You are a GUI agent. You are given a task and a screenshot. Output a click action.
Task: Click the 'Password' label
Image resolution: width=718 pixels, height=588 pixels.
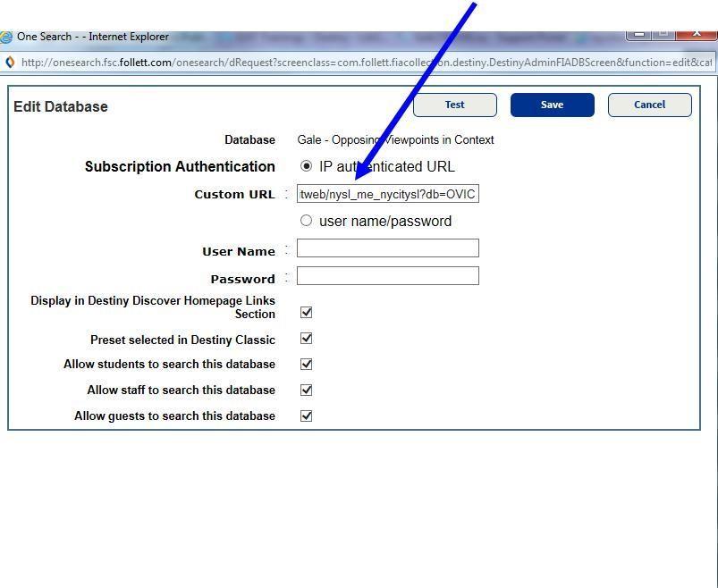coord(242,279)
